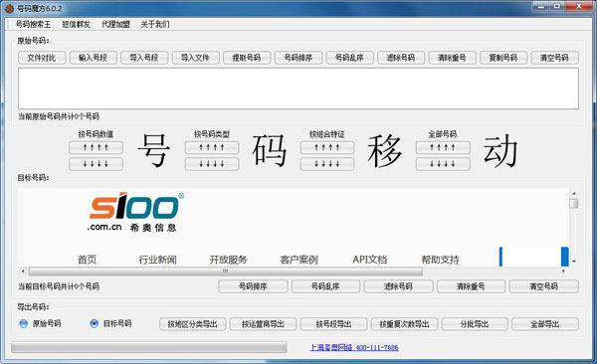Remove original duplicates with top 清除重号
Screen dimensions: 597x364
[x=452, y=58]
